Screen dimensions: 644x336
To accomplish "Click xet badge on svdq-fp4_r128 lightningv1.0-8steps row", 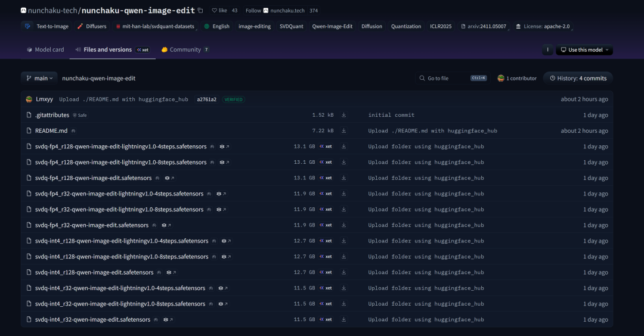I will (326, 162).
